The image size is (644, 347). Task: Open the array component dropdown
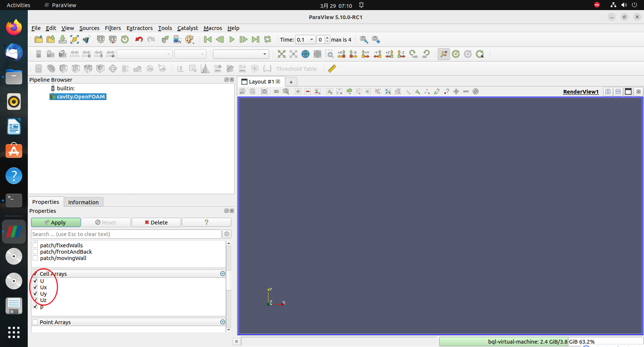[x=190, y=54]
